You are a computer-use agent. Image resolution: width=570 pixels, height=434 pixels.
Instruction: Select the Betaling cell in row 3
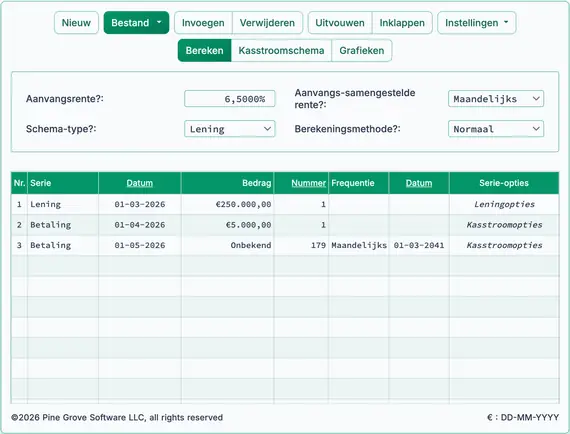click(63, 245)
